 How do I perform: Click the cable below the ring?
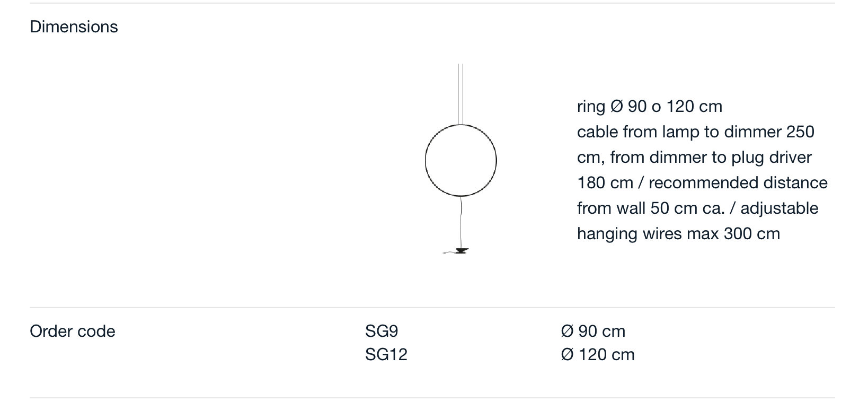[x=462, y=222]
